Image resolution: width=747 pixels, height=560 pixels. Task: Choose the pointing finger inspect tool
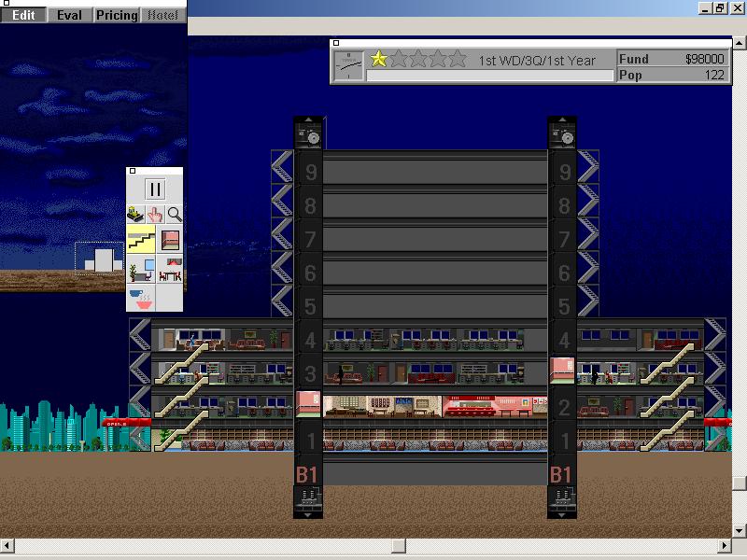[x=155, y=214]
